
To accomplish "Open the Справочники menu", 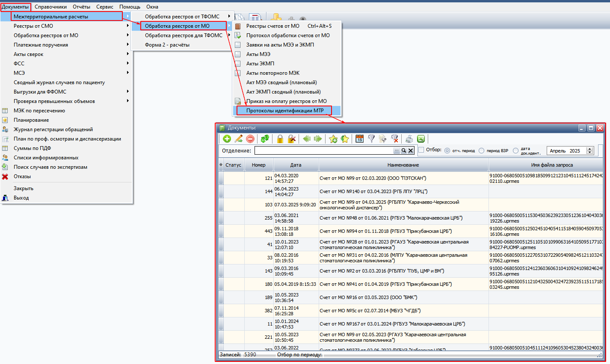I will tap(50, 7).
